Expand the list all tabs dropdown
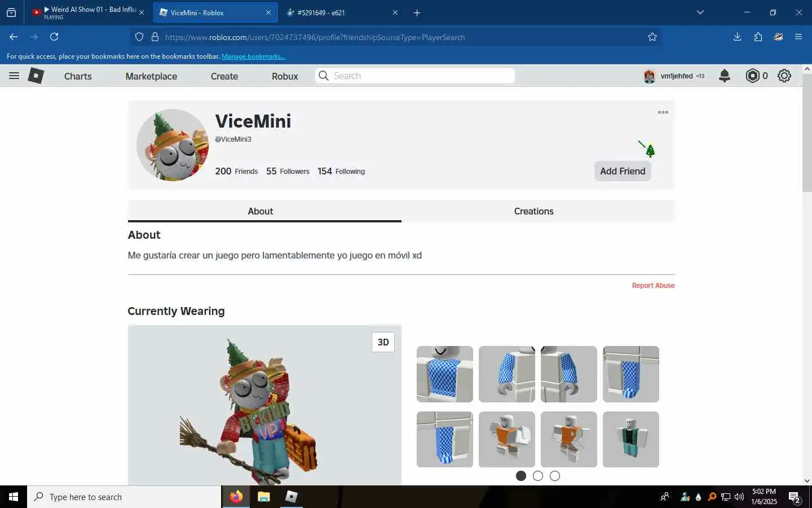Viewport: 812px width, 508px height. 700,12
